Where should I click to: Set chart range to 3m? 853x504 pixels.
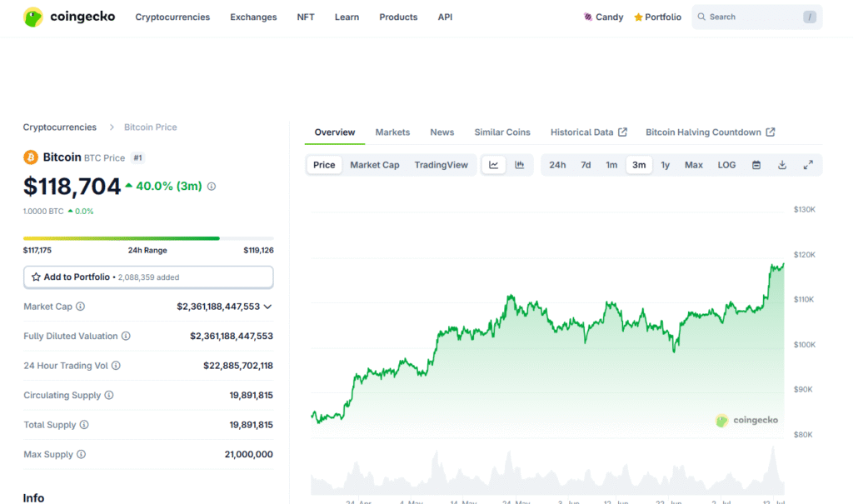(639, 165)
